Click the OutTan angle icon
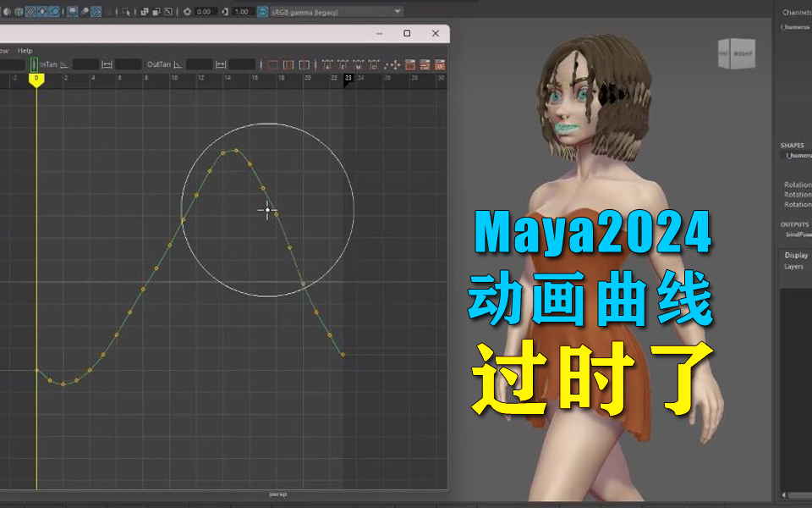The height and width of the screenshot is (508, 812). tap(178, 65)
